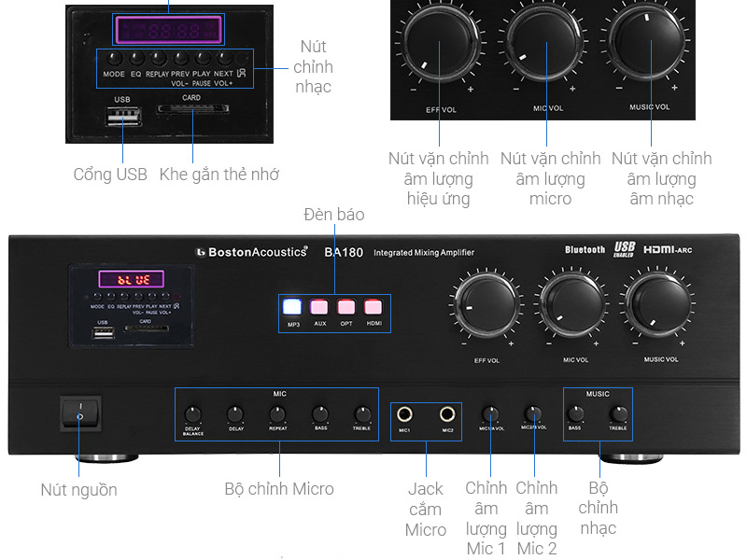
Task: Click the CARD slot in enlarged top-left panel
Action: pos(191,109)
